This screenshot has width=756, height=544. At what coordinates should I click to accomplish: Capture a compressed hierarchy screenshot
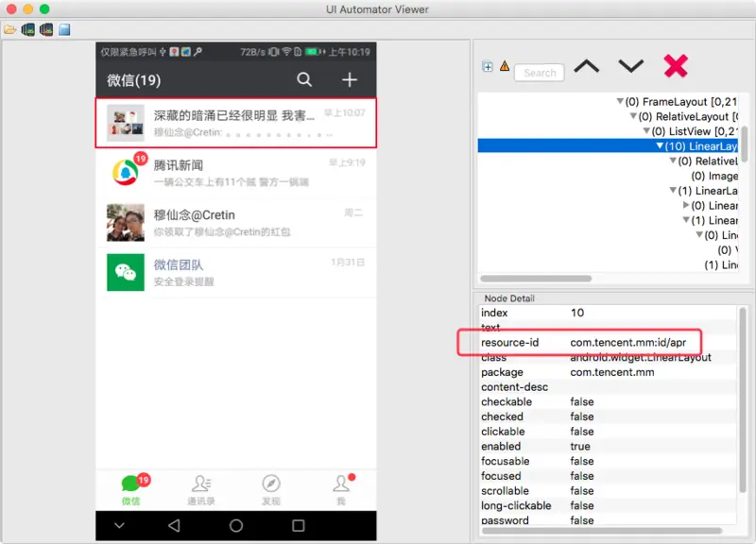tap(45, 29)
